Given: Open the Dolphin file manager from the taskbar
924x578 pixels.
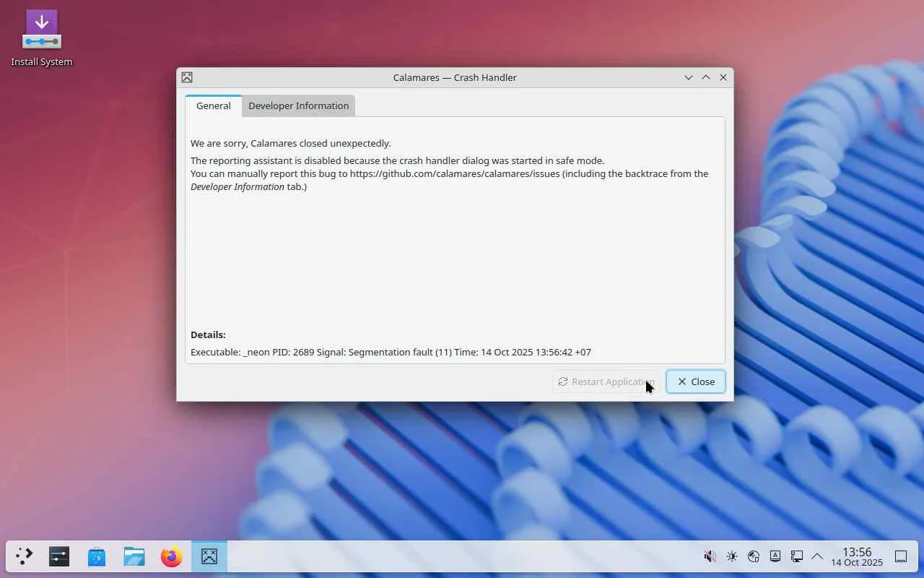Looking at the screenshot, I should (134, 556).
